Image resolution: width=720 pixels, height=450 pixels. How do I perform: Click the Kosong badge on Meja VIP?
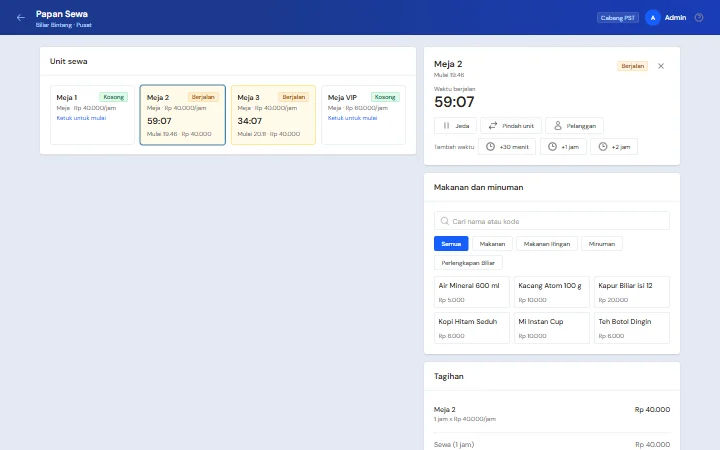point(385,97)
